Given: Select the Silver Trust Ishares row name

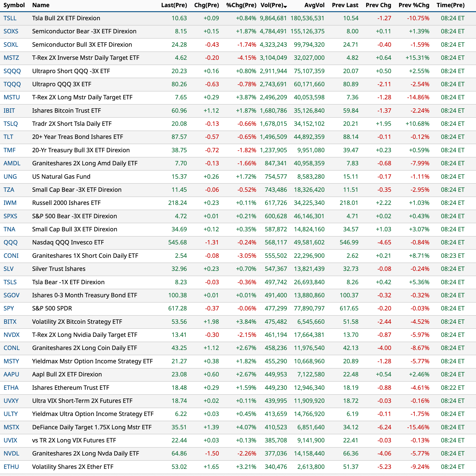Looking at the screenshot, I should pos(59,269).
